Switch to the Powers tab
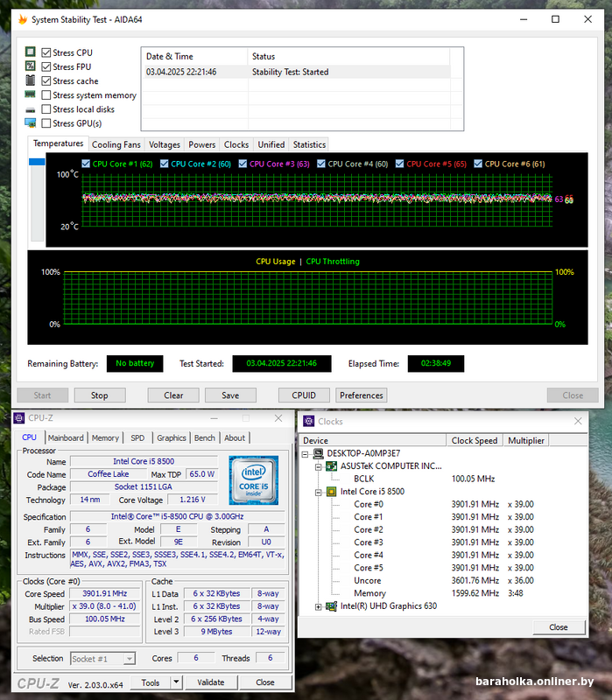612x700 pixels. (x=202, y=144)
